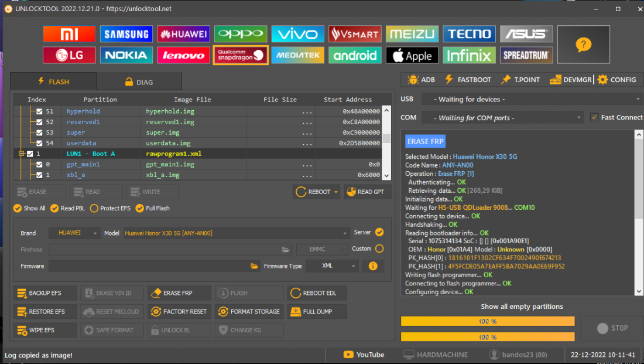Open the help question mark panel

pyautogui.click(x=583, y=45)
